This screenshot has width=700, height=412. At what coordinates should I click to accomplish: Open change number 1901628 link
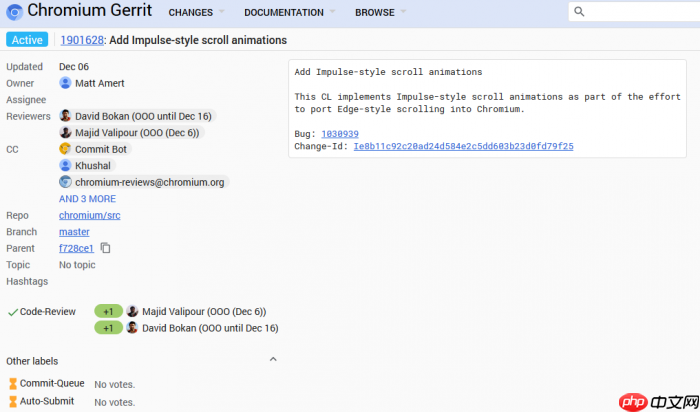click(x=81, y=40)
